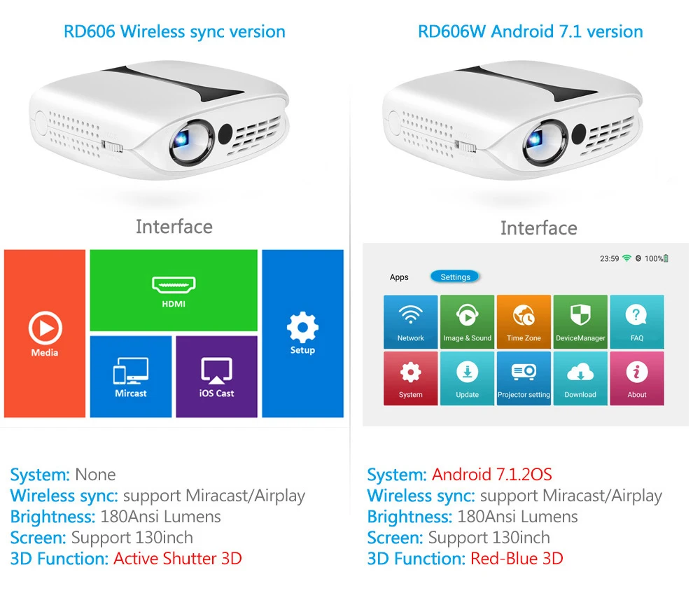This screenshot has height=593, width=700.
Task: Open the Setup gear tile
Action: 302,333
